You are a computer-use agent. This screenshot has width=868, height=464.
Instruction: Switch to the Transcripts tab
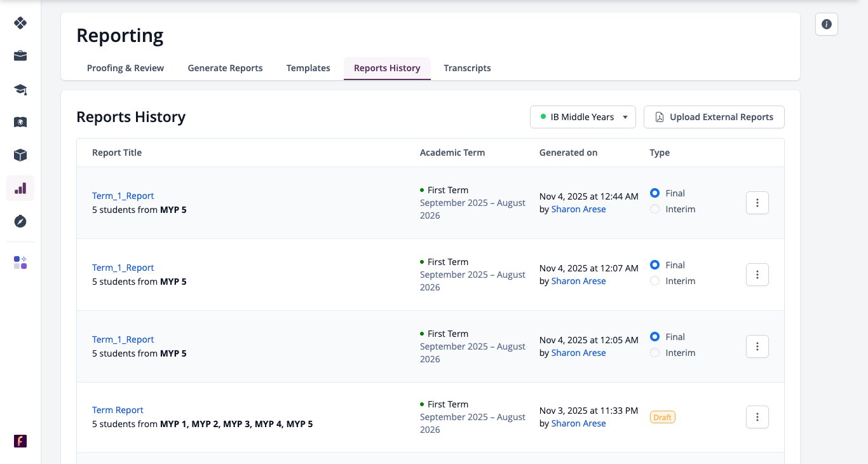coord(467,68)
